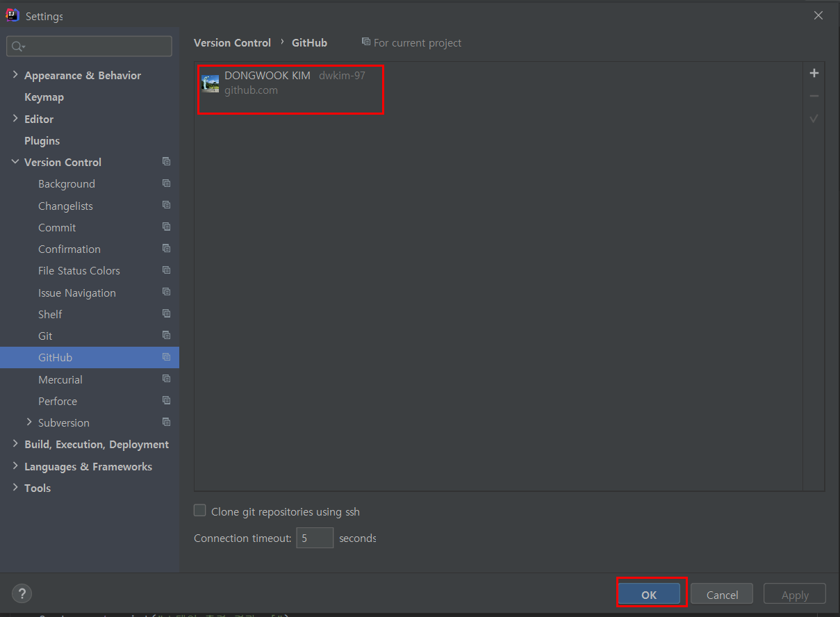Click the DONGWOOK KIM account avatar
Screen dimensions: 840x617
(210, 83)
